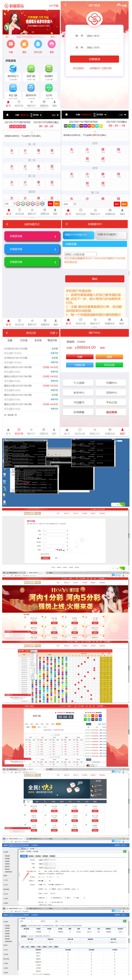Tap the speaker announcement icon under the banner
Image resolution: width=132 pixels, height=980 pixels.
7,37
